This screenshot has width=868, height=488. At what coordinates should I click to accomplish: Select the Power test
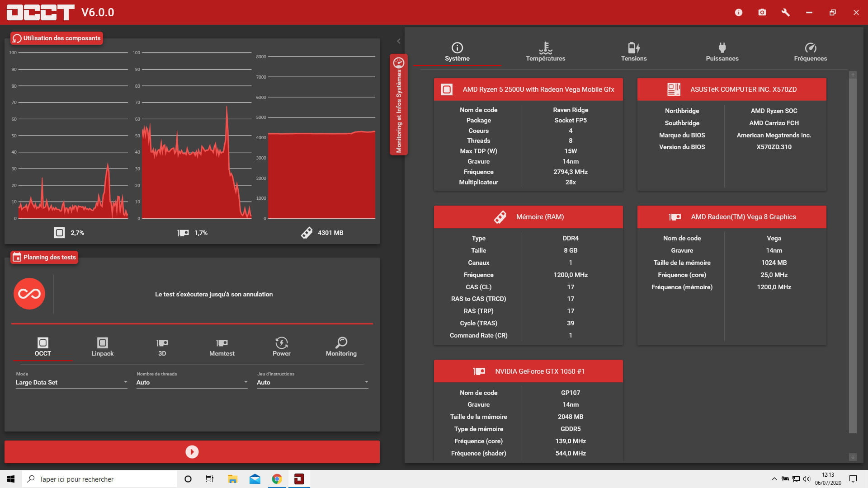pos(282,347)
